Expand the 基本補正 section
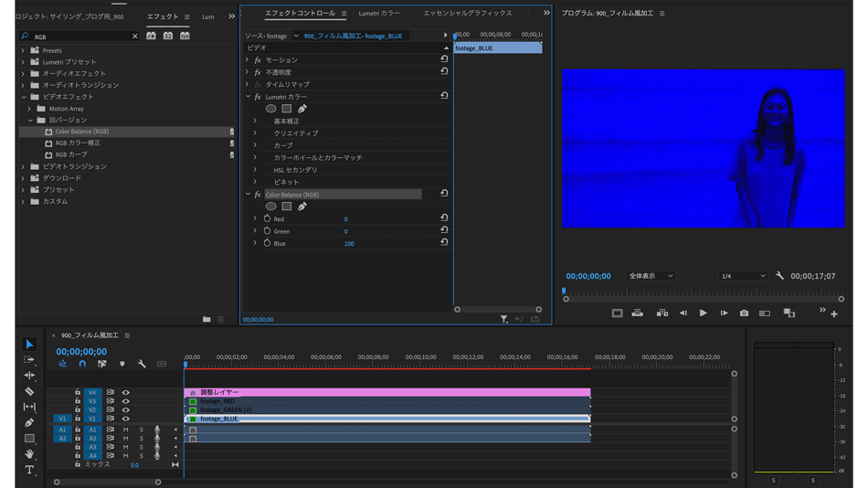 255,121
